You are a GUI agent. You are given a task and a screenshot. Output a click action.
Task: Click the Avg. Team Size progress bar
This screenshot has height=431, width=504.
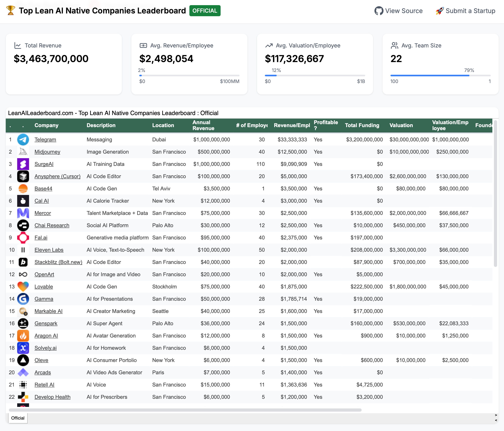(440, 76)
